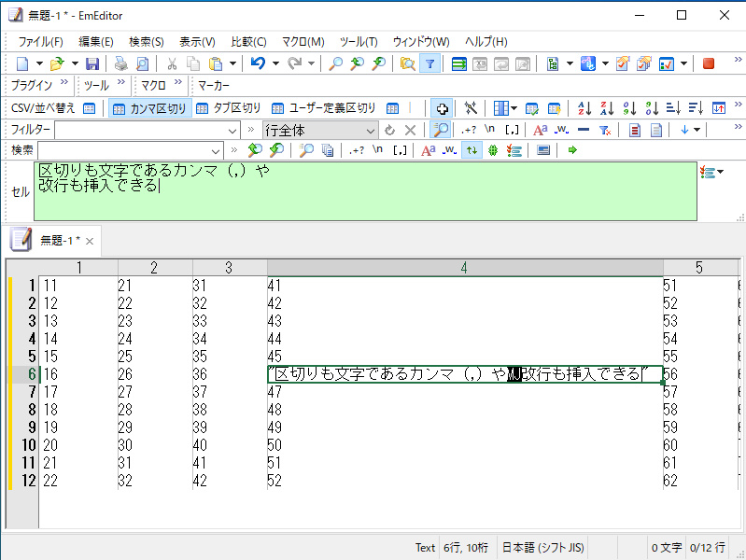Click the Refresh filter icon
This screenshot has height=560, width=746.
[x=389, y=130]
